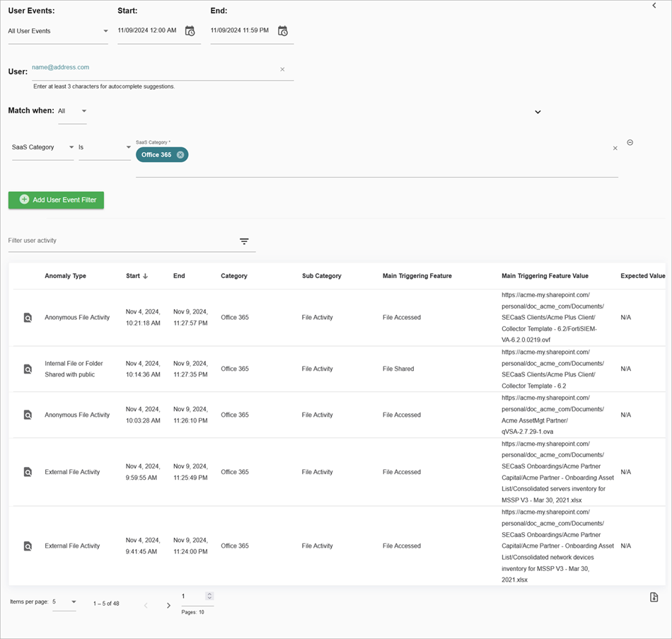Collapse the panel using the top-right chevron

click(x=653, y=6)
